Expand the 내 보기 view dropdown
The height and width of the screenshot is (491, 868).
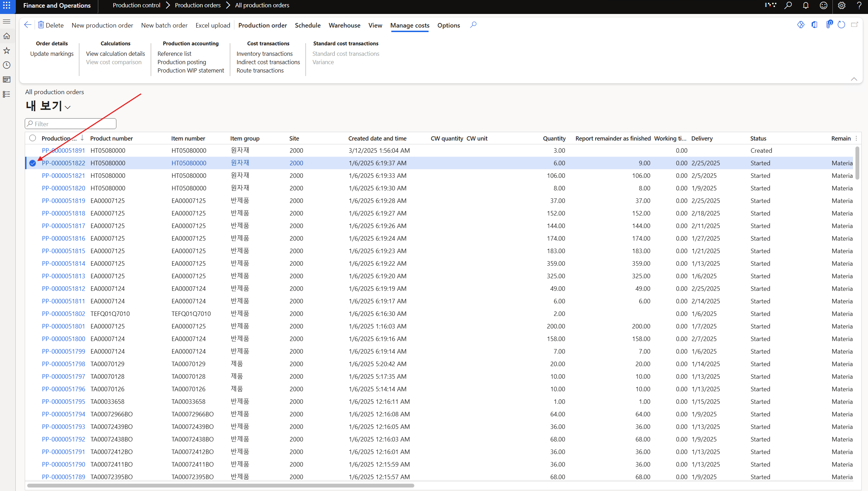tap(68, 107)
